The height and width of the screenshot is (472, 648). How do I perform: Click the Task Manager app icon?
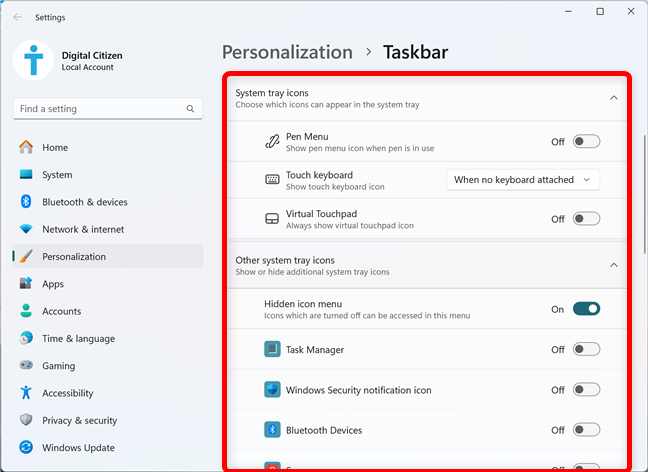[272, 349]
